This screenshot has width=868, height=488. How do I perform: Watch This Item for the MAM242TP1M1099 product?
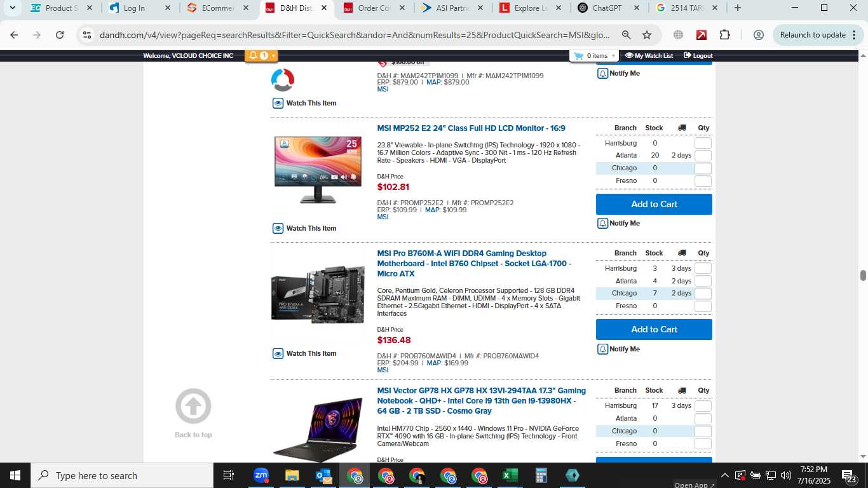click(x=304, y=103)
